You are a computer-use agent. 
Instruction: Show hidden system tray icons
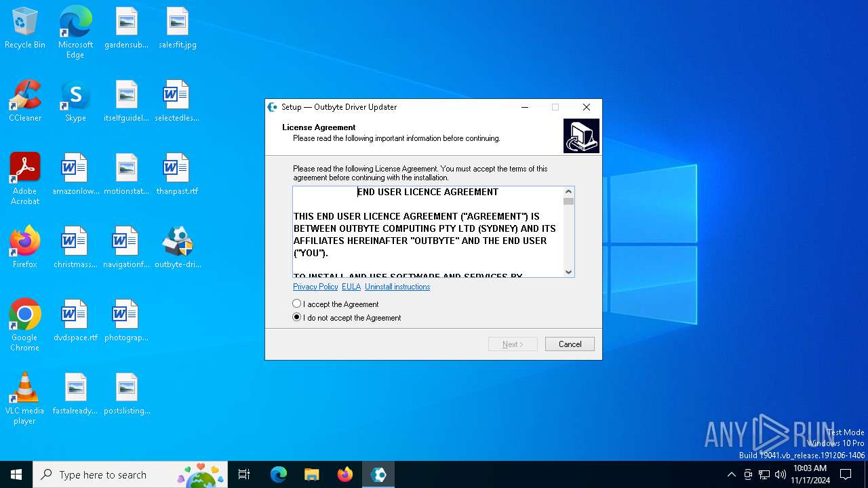click(x=731, y=474)
